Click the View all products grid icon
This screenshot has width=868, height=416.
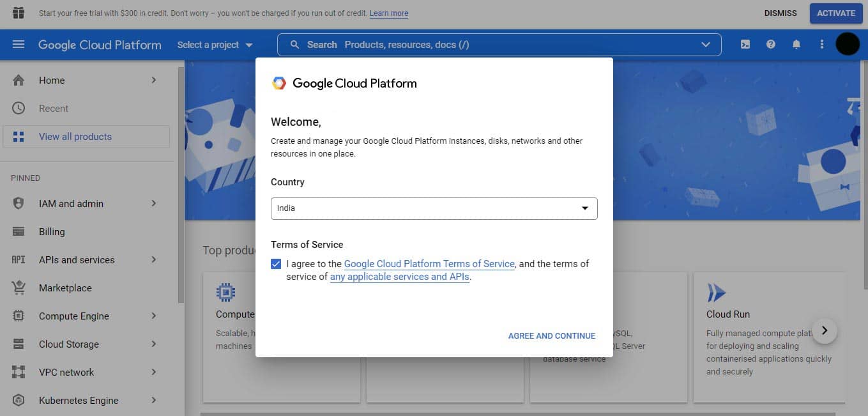pyautogui.click(x=19, y=137)
